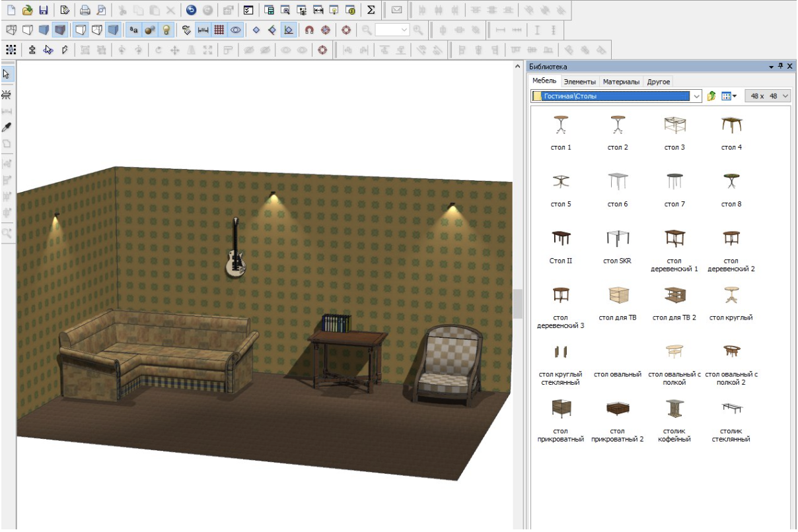Select the arrow pointer tool in left sidebar
Screen dimensions: 798x532
tap(7, 74)
